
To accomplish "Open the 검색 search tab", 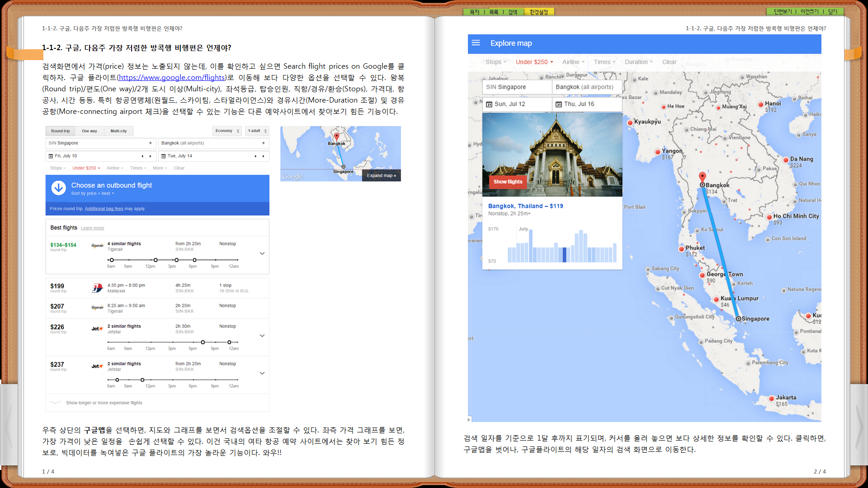I will click(x=513, y=12).
